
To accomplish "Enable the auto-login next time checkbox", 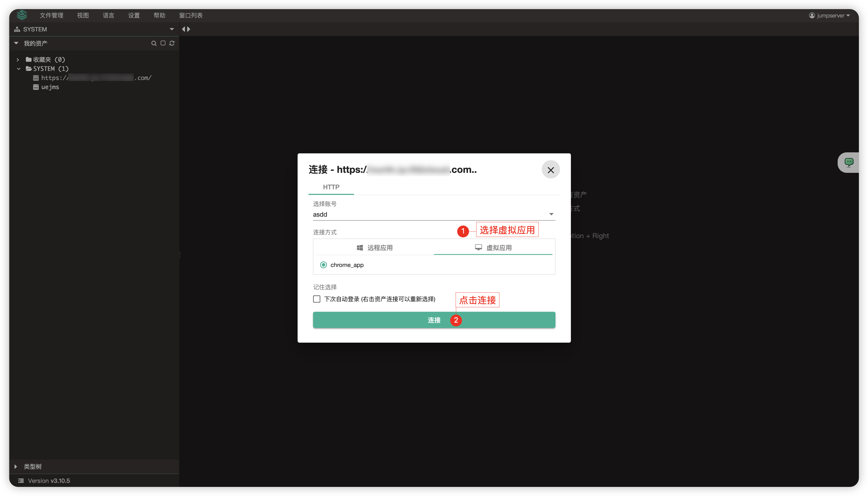I will pos(317,299).
